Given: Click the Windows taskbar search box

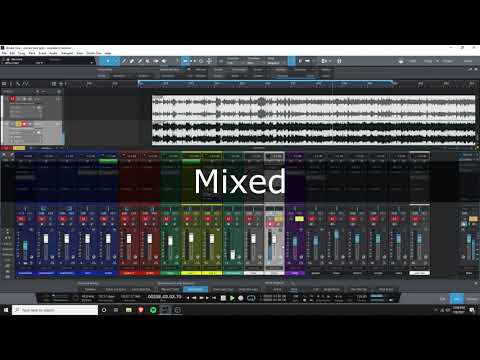Looking at the screenshot, I should [55, 310].
